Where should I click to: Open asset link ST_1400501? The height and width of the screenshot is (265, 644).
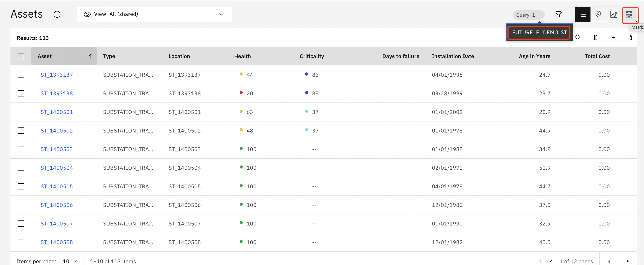point(57,112)
